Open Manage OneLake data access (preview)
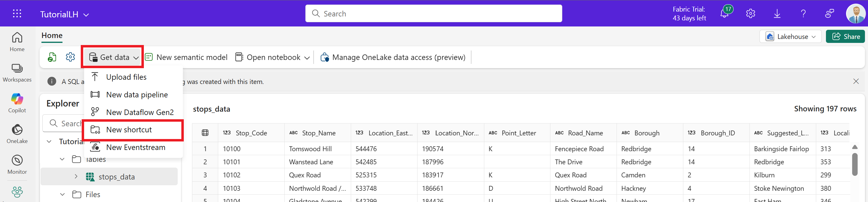The height and width of the screenshot is (202, 868). point(393,57)
